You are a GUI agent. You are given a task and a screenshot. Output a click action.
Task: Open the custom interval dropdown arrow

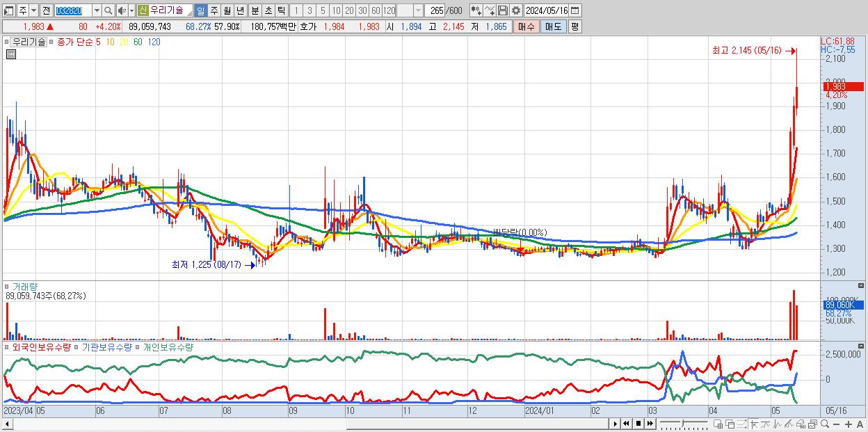point(418,10)
